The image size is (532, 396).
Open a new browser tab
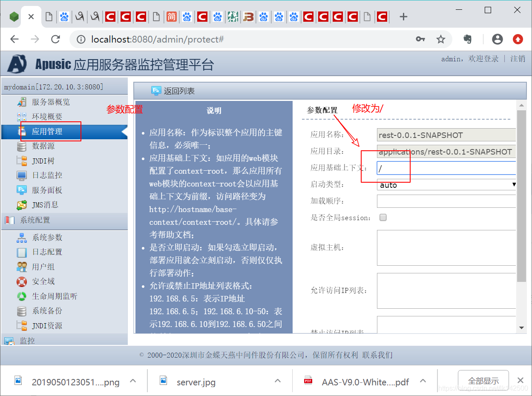click(x=403, y=17)
